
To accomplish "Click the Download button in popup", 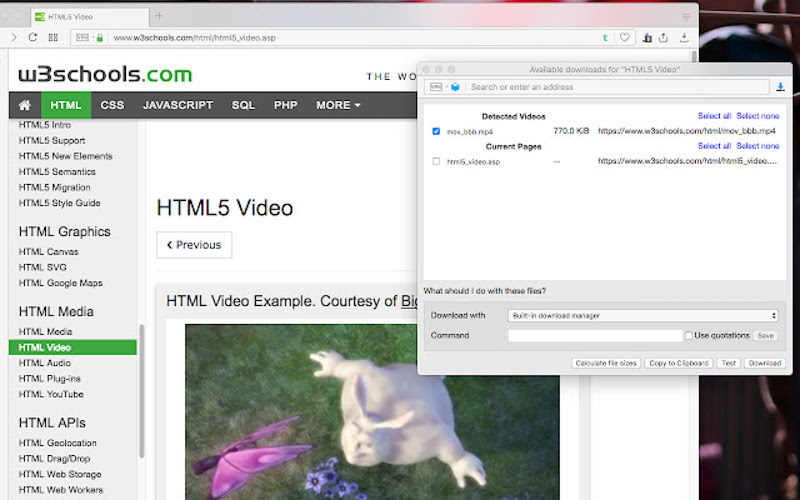I will pos(765,363).
